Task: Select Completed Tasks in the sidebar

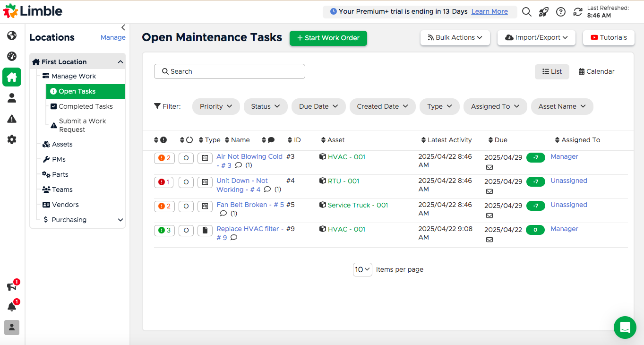Action: pos(86,106)
